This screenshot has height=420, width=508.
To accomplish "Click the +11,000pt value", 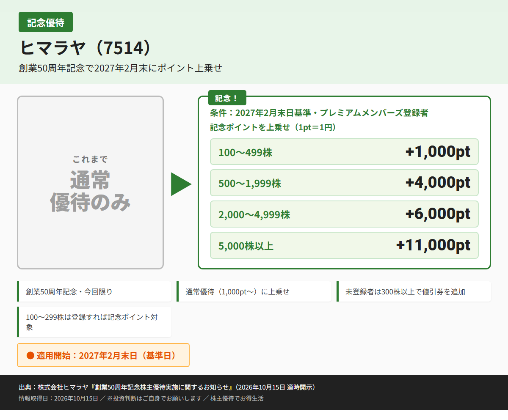I will coord(433,245).
